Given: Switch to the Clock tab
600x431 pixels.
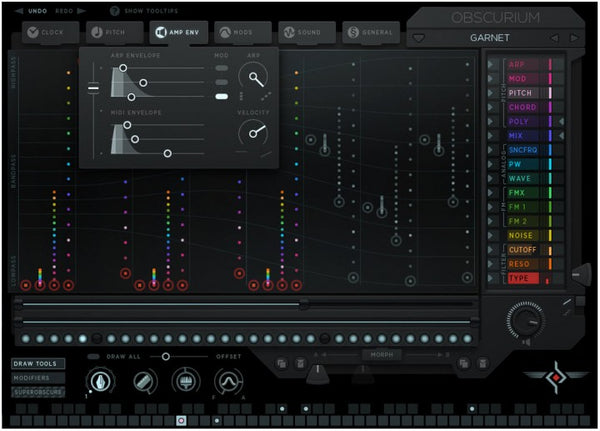Looking at the screenshot, I should point(47,33).
